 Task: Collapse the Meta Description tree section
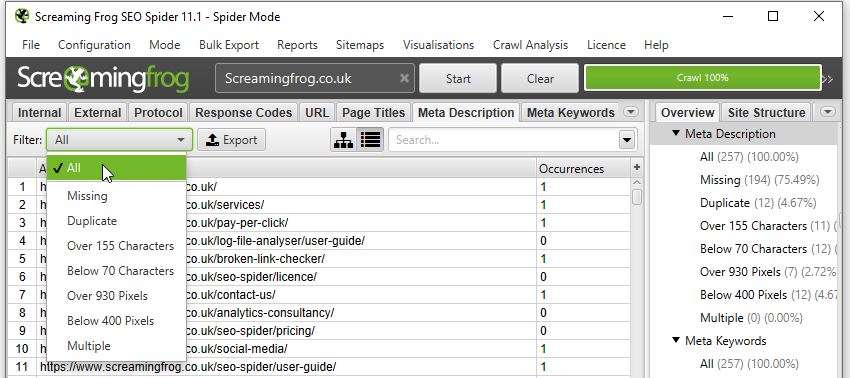point(675,133)
